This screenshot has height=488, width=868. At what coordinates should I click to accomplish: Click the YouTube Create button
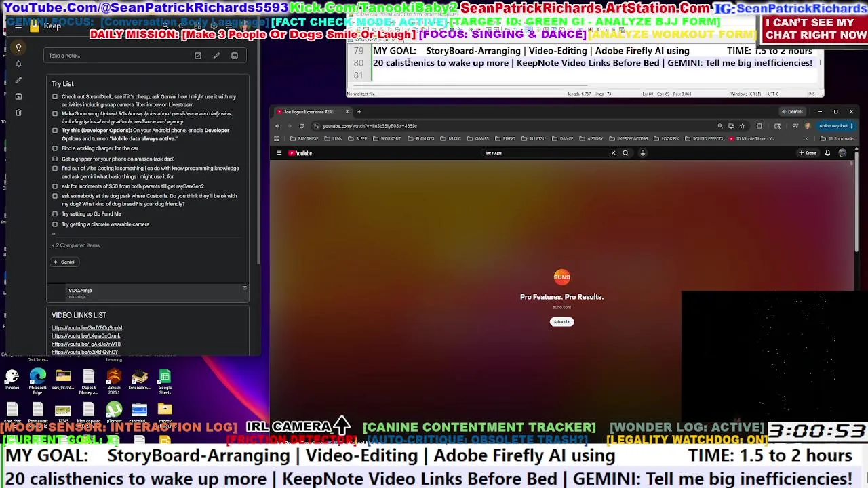[x=808, y=153]
